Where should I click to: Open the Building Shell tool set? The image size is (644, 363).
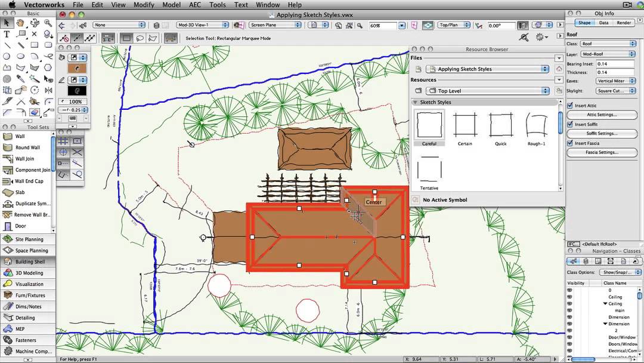[x=28, y=262]
